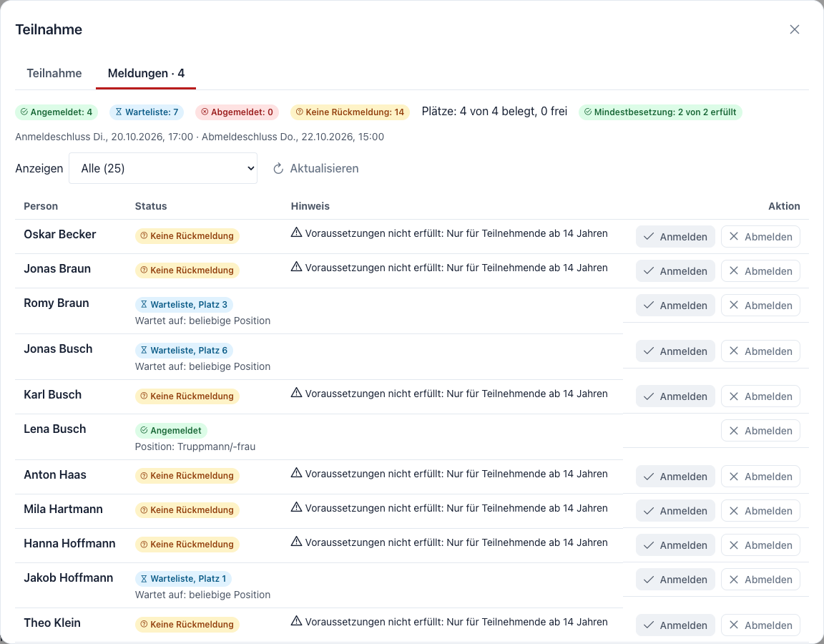This screenshot has height=644, width=824.
Task: Click Abmelden for Jakob Hoffmann
Action: [760, 580]
